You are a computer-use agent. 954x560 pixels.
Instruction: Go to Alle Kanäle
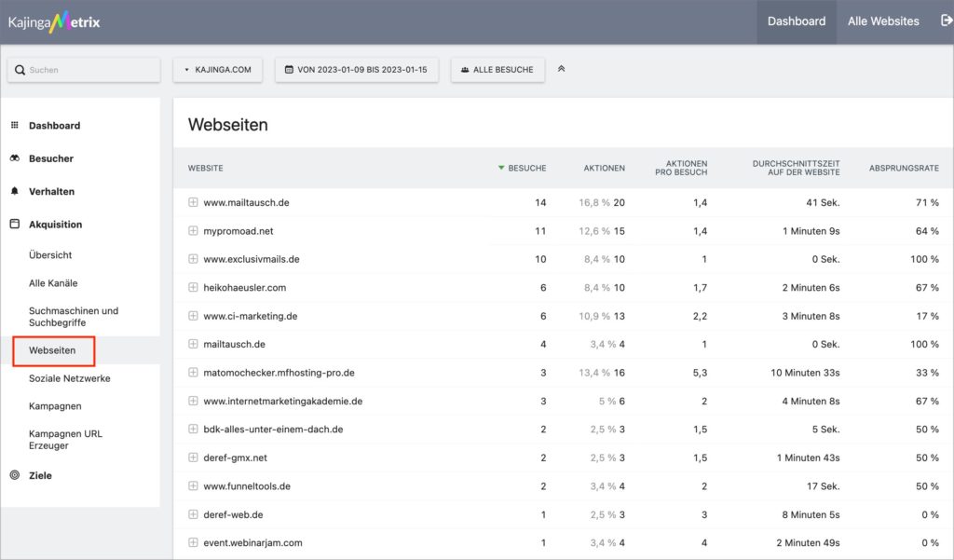point(53,283)
